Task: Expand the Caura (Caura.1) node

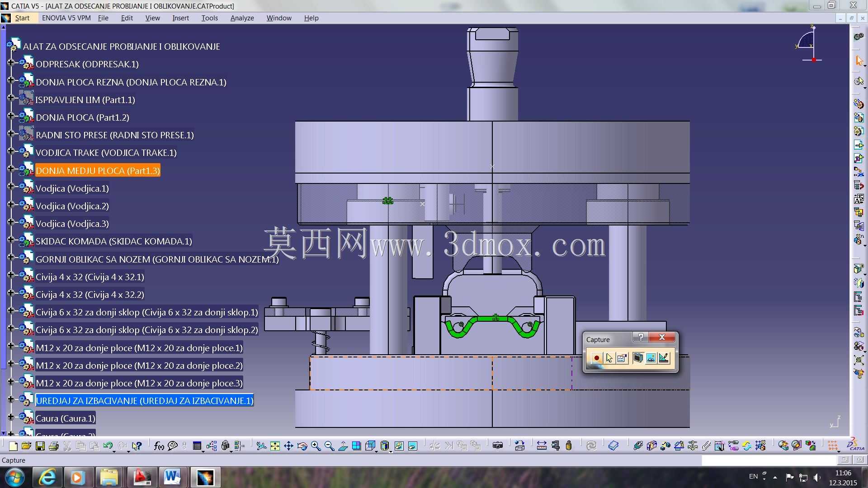Action: [x=10, y=417]
